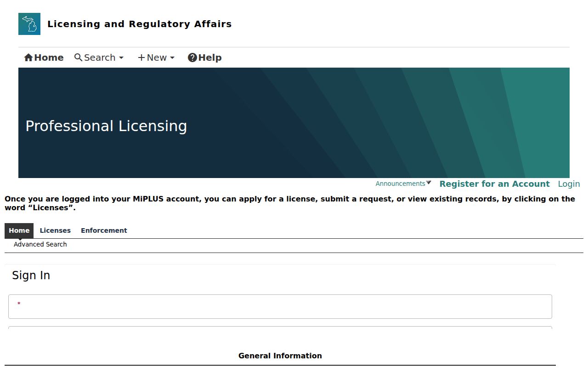Click the Sign In heading
The image size is (588, 368).
click(x=31, y=275)
